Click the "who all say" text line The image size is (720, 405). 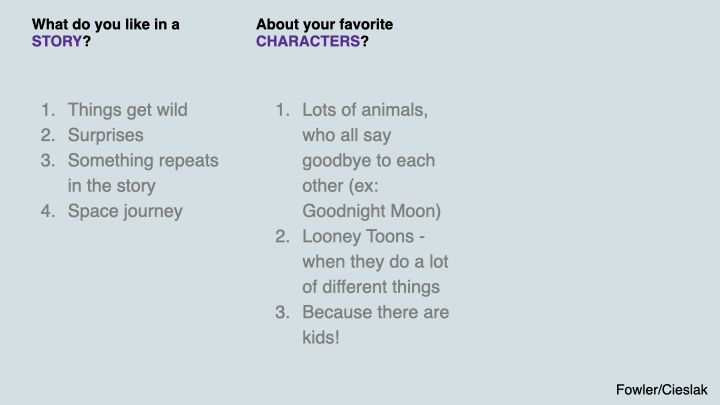(346, 135)
